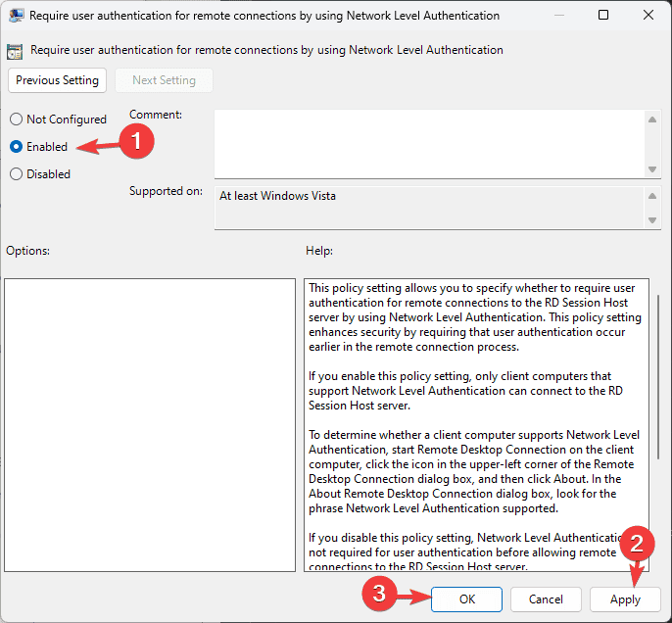Image resolution: width=672 pixels, height=623 pixels.
Task: Click Comment box scroll down arrow
Action: click(652, 169)
